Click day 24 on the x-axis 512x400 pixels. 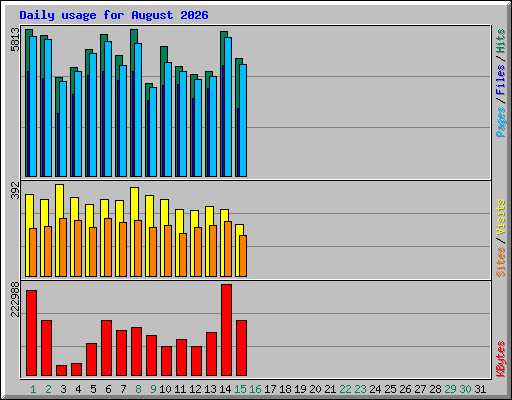point(375,389)
